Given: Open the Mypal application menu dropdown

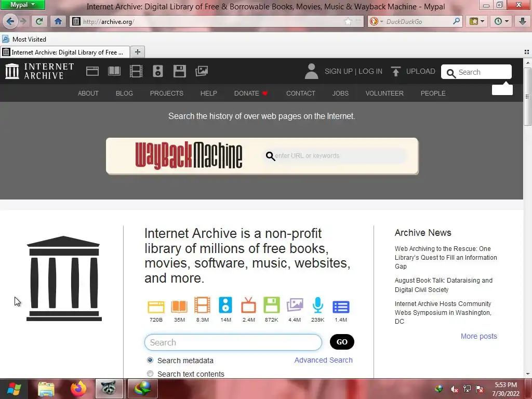Looking at the screenshot, I should coord(22,5).
